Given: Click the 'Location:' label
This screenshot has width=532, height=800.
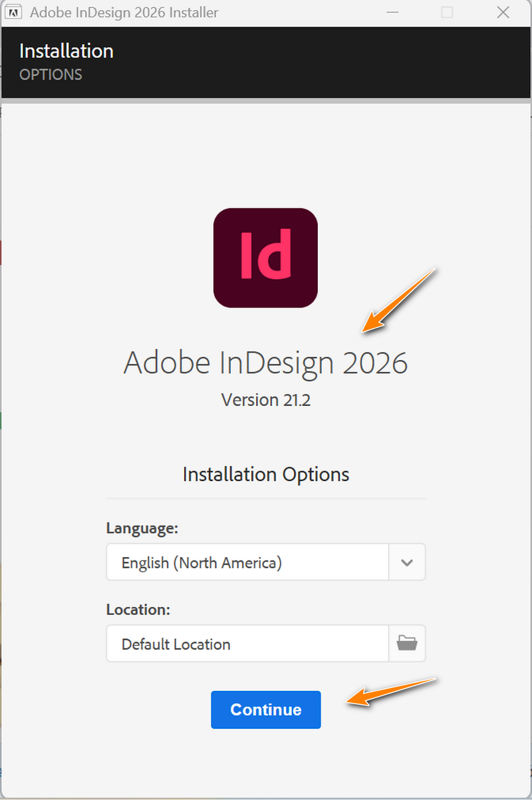Looking at the screenshot, I should click(138, 610).
